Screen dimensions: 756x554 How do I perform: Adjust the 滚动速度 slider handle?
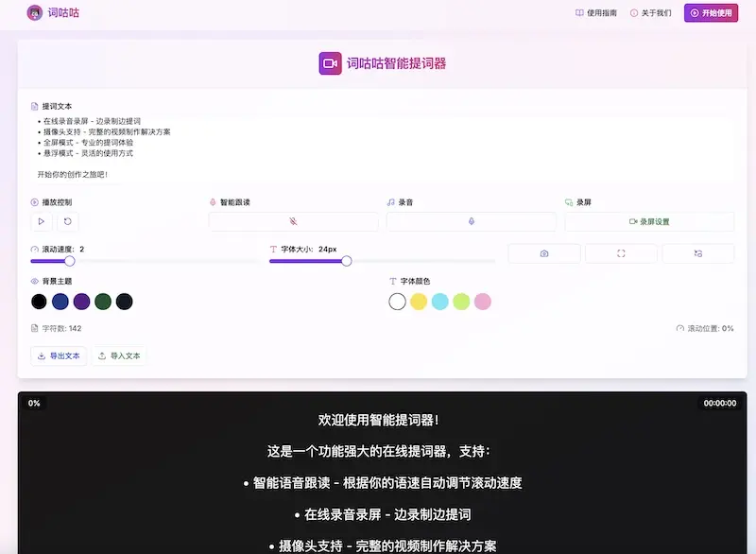click(70, 261)
